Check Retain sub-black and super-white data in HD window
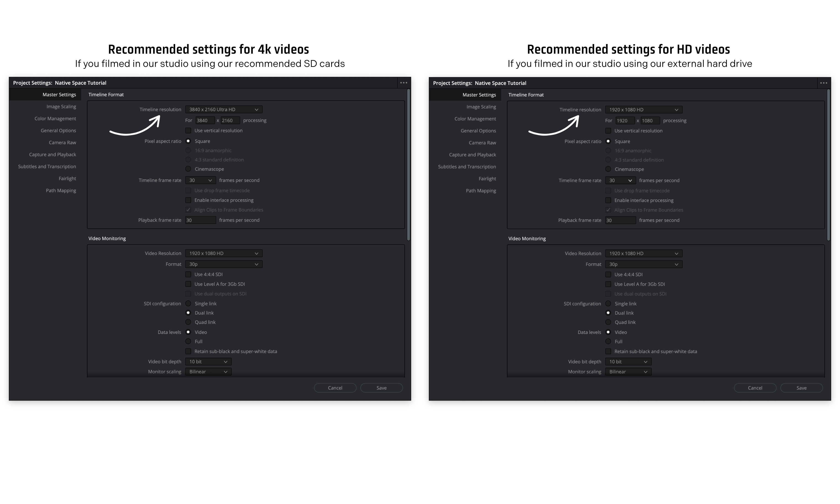The height and width of the screenshot is (504, 840). 608,352
